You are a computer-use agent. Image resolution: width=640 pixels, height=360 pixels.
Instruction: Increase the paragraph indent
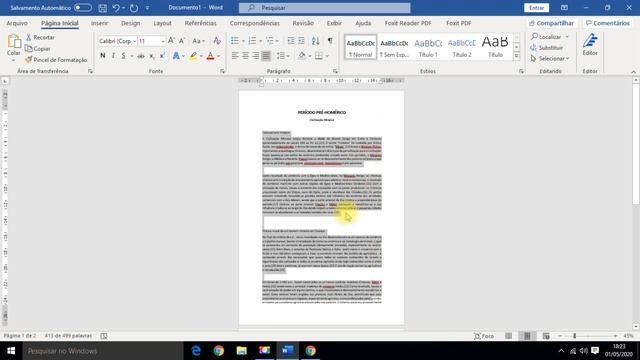pyautogui.click(x=301, y=41)
